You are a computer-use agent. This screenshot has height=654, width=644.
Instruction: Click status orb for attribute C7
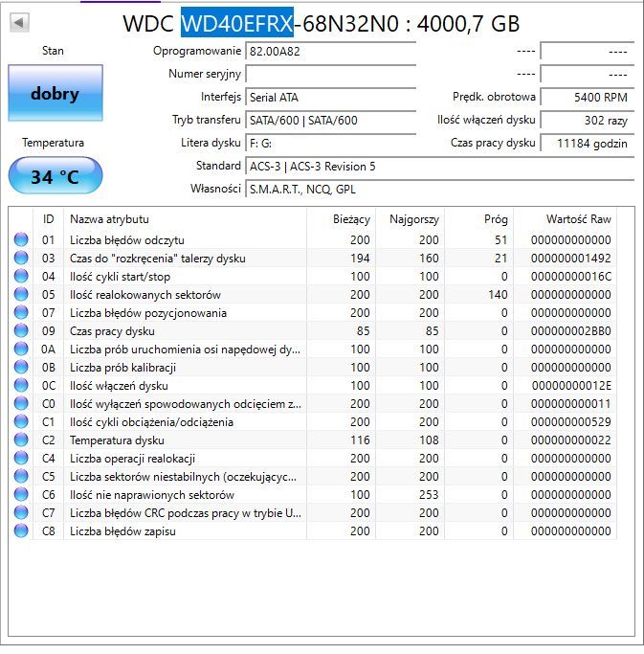coord(21,512)
